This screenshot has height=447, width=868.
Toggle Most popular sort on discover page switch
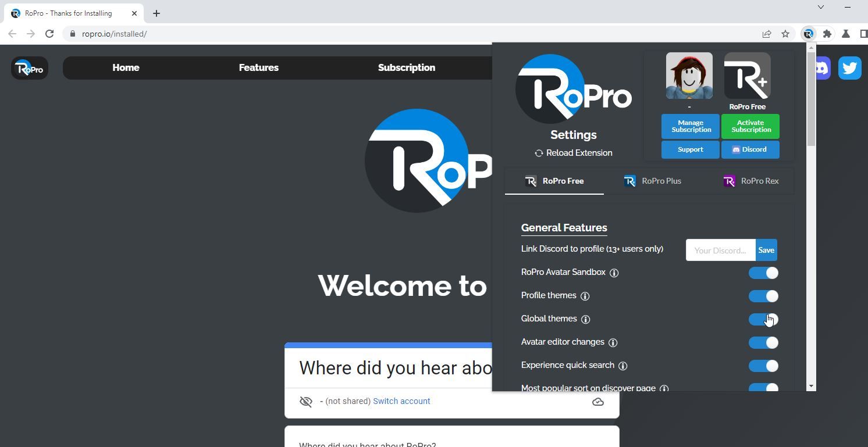pyautogui.click(x=763, y=387)
